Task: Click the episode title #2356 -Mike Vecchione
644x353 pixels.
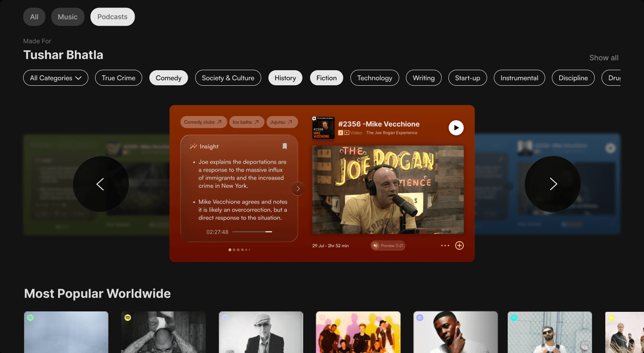Action: pyautogui.click(x=379, y=124)
